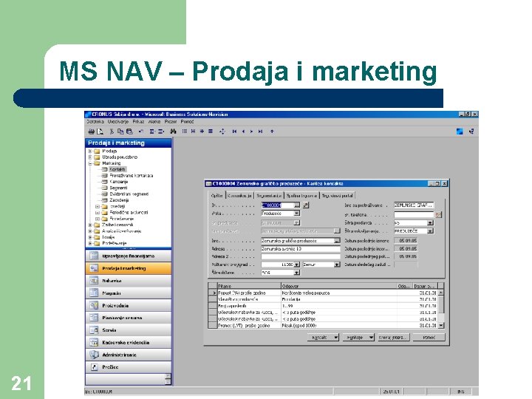Click the Copy toolbar icon

point(120,132)
